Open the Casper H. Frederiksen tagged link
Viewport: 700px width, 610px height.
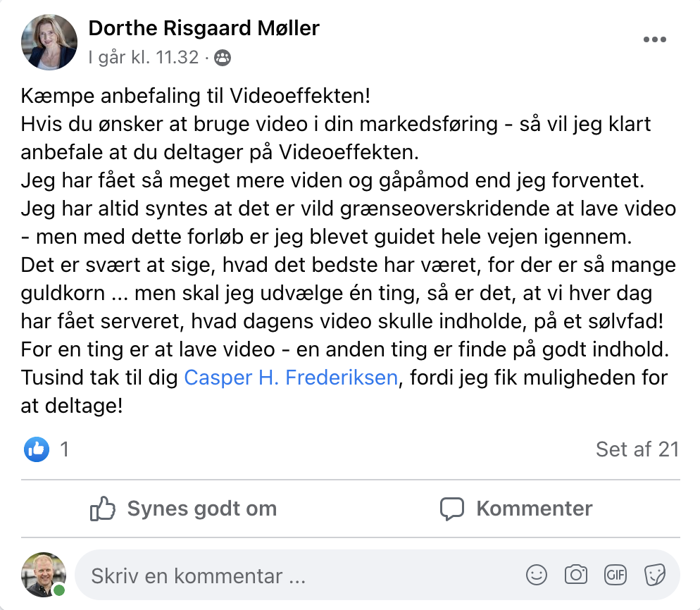(x=292, y=378)
